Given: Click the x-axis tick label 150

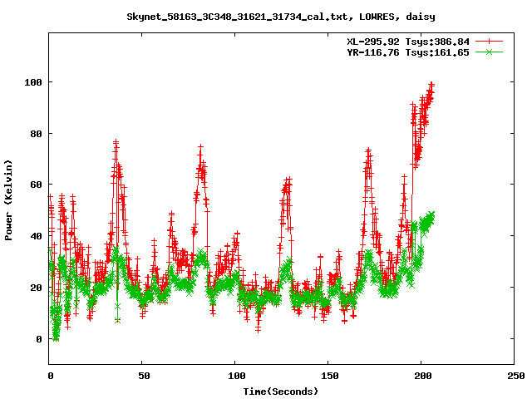Looking at the screenshot, I should coord(330,376).
